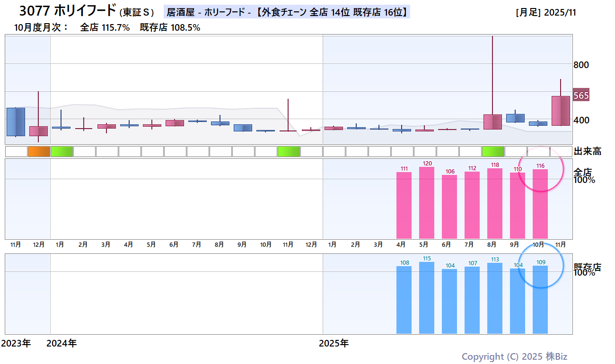Select the 既存店 100% panel label
The width and height of the screenshot is (615, 364).
click(587, 269)
